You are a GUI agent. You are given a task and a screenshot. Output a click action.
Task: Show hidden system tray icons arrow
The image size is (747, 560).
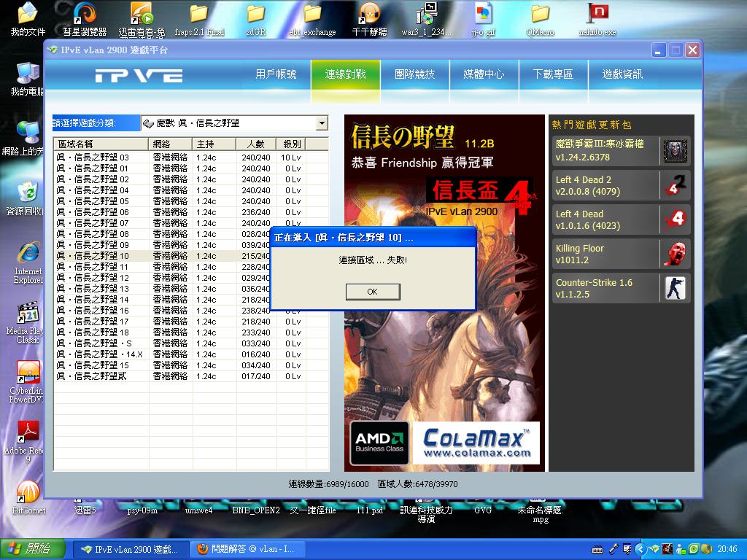coord(640,550)
